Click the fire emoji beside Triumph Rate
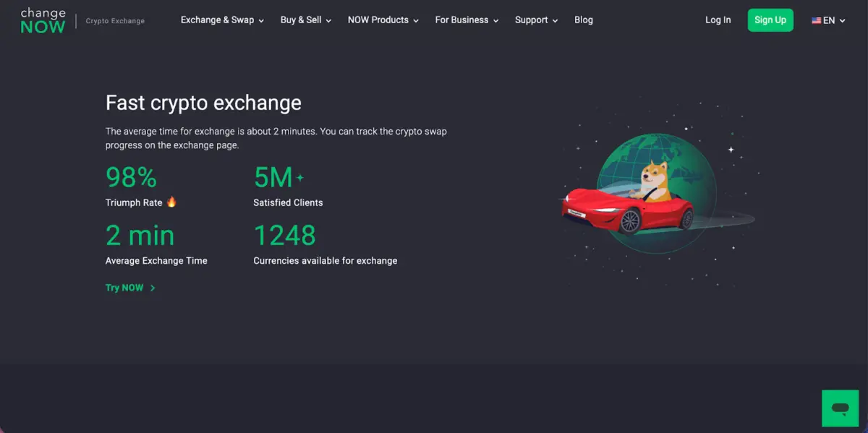Image resolution: width=868 pixels, height=433 pixels. point(170,202)
